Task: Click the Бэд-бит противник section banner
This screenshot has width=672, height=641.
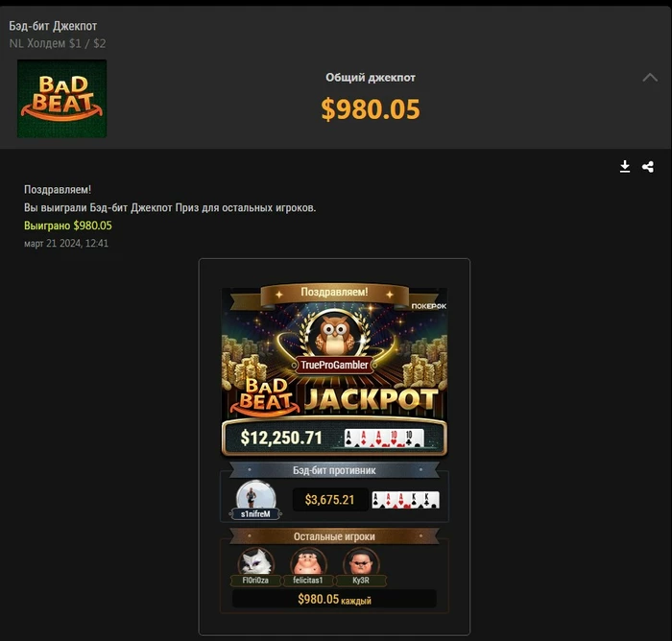Action: (334, 470)
